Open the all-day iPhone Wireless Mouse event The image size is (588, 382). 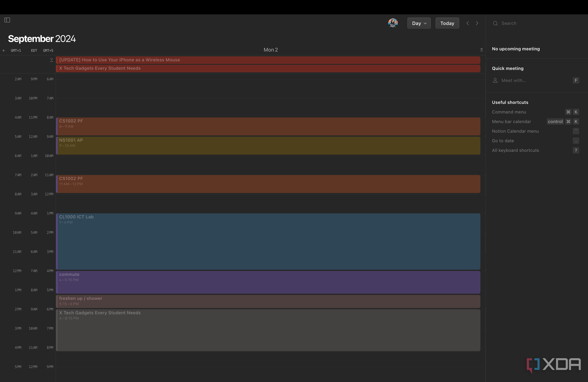click(x=268, y=60)
